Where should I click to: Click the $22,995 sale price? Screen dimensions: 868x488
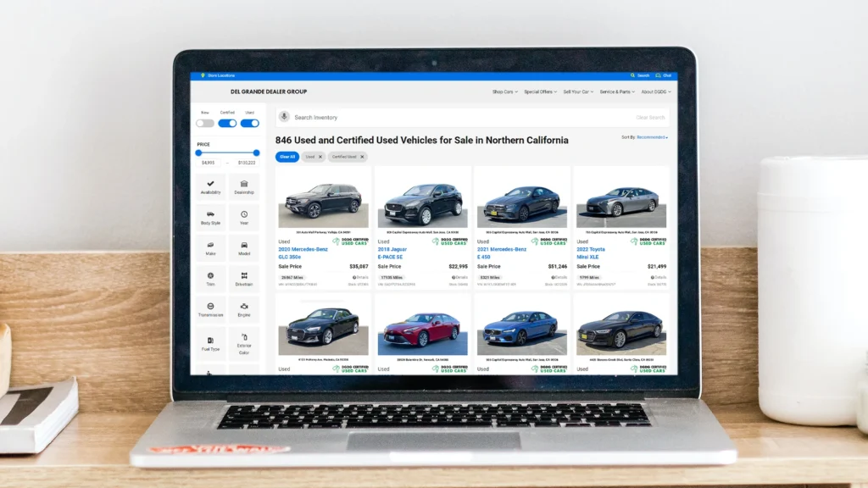click(459, 267)
